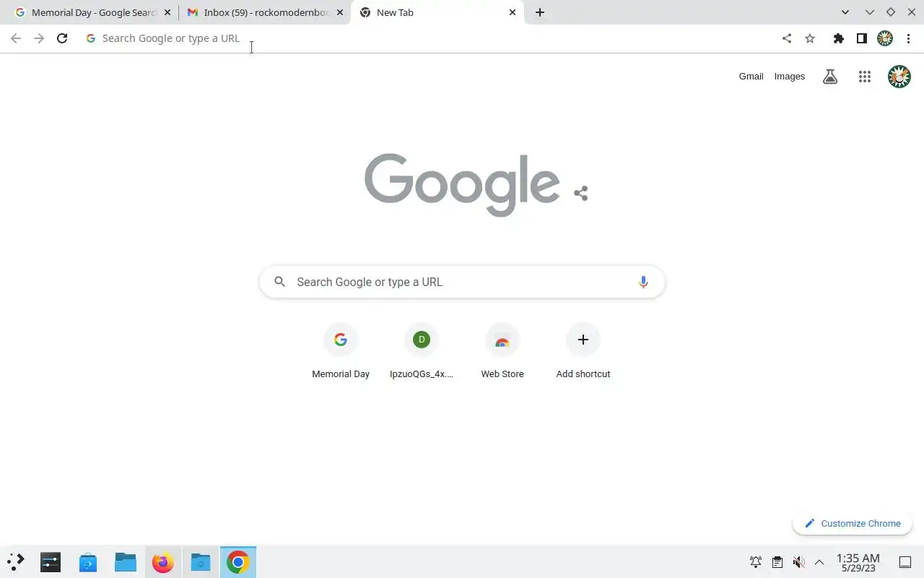Viewport: 924px width, 578px height.
Task: Switch to Chrome in the taskbar
Action: coord(238,562)
